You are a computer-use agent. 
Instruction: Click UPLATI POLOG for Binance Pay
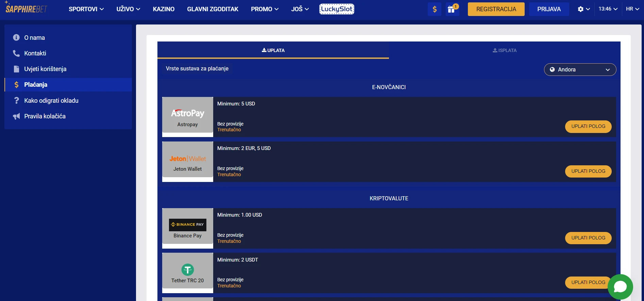pos(588,238)
